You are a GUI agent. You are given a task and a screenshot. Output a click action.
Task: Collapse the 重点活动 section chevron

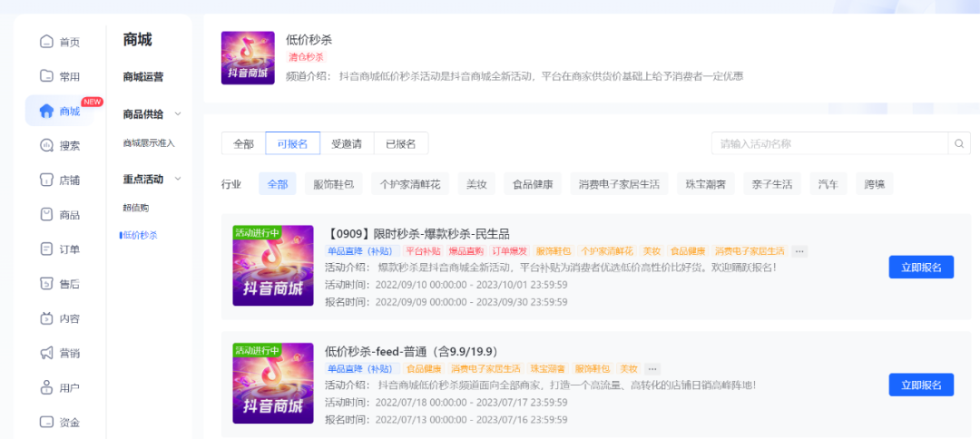click(178, 180)
